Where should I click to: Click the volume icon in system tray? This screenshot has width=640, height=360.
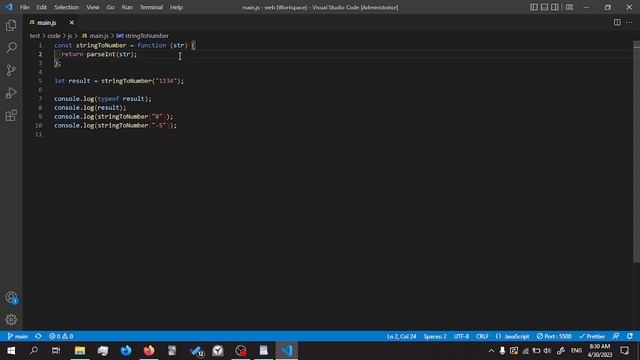[547, 351]
